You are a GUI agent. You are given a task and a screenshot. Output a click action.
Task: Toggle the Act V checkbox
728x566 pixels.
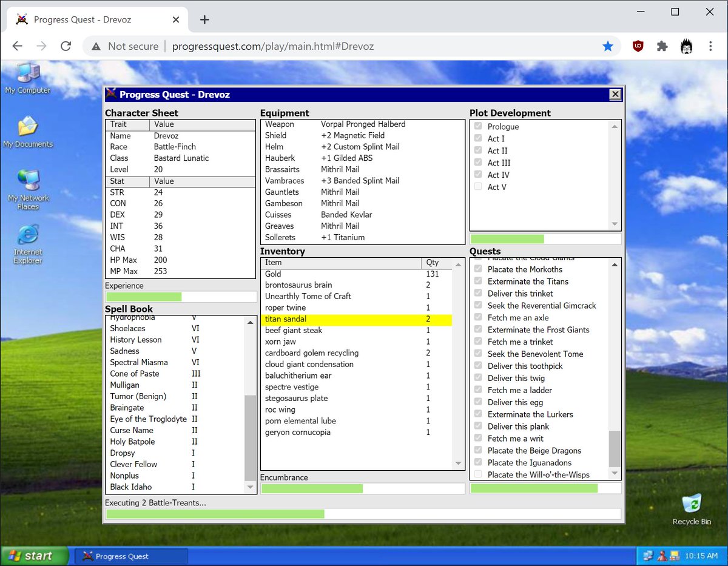coord(479,187)
